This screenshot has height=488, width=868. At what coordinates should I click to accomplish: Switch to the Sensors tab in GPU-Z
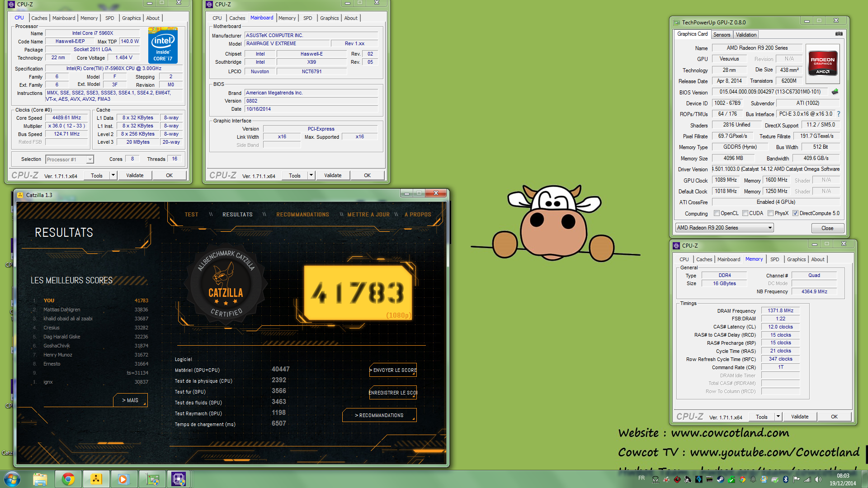click(722, 35)
